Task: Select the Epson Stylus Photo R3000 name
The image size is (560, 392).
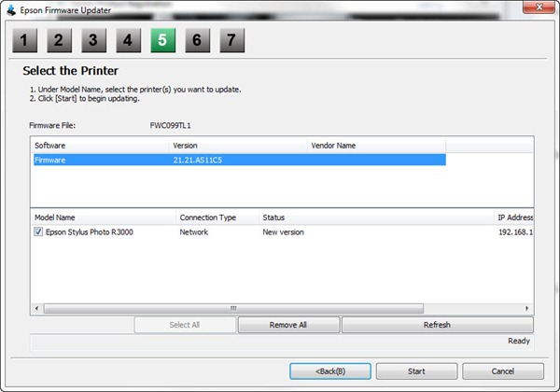Action: point(90,232)
